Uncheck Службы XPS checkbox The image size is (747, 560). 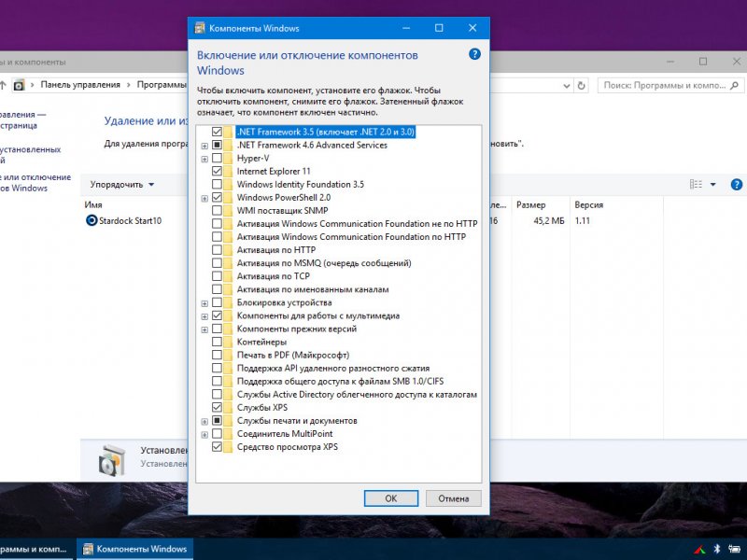pos(217,407)
